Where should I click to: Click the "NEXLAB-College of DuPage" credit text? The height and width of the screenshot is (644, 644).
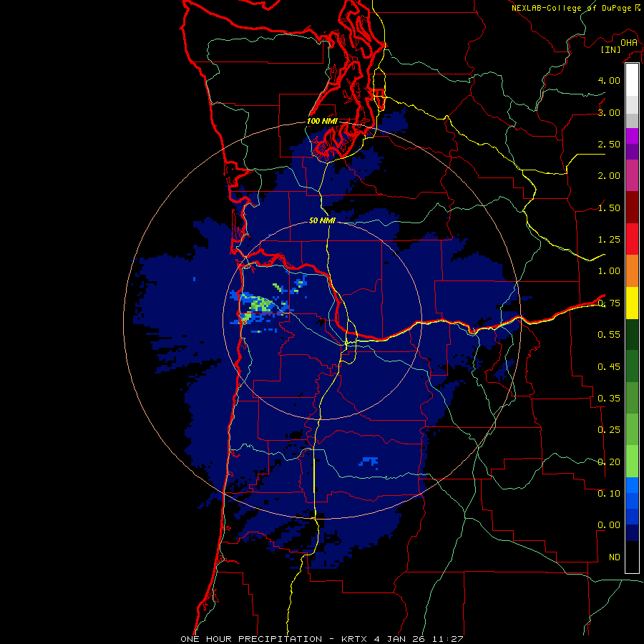click(571, 8)
